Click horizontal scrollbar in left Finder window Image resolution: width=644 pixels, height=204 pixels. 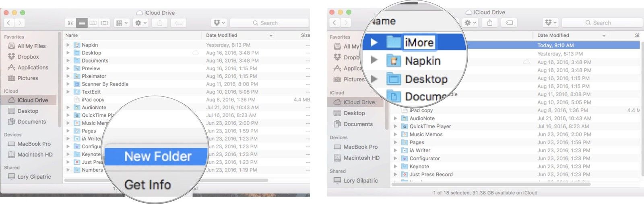pyautogui.click(x=166, y=180)
